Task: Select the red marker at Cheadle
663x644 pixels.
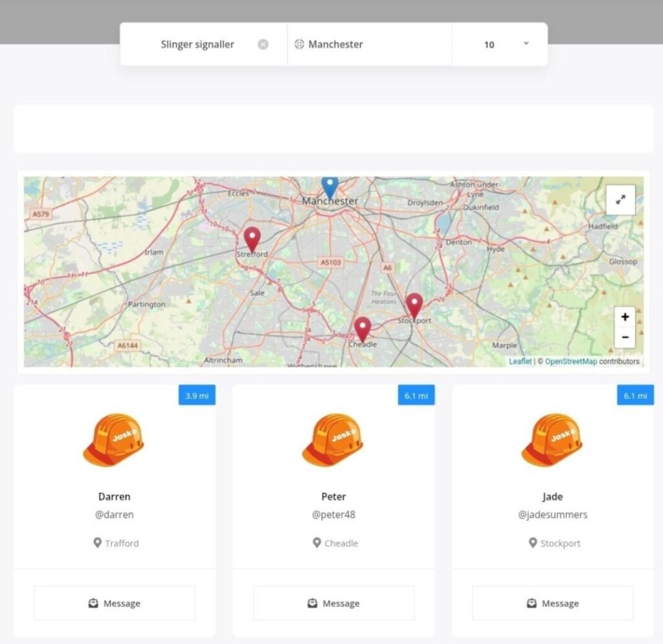Action: click(x=363, y=328)
